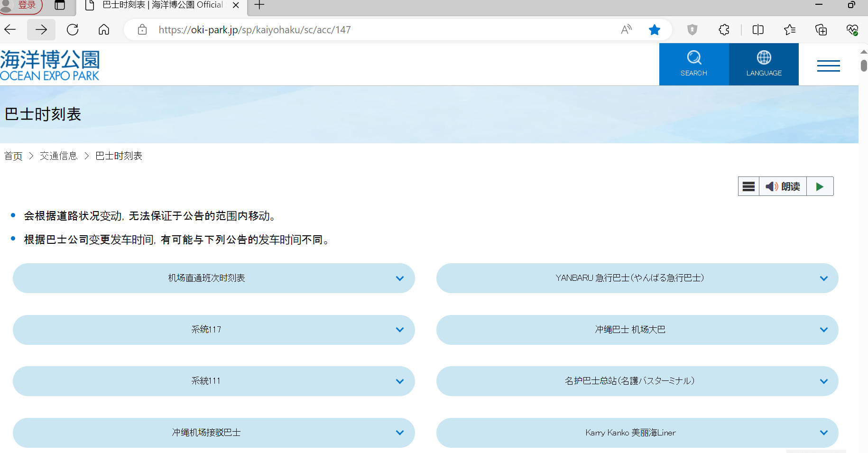Click the page vertical scrollbar thumb
This screenshot has height=453, width=868.
pyautogui.click(x=864, y=65)
